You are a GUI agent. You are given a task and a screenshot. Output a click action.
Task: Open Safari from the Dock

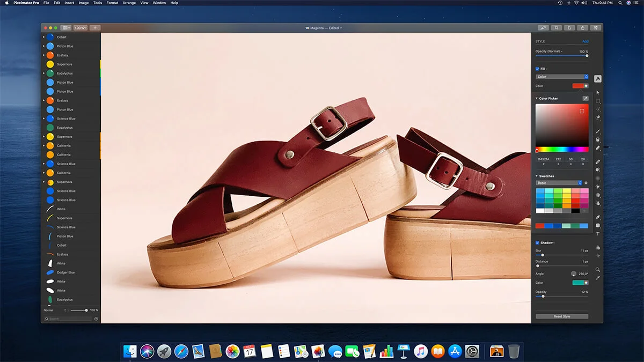(181, 352)
